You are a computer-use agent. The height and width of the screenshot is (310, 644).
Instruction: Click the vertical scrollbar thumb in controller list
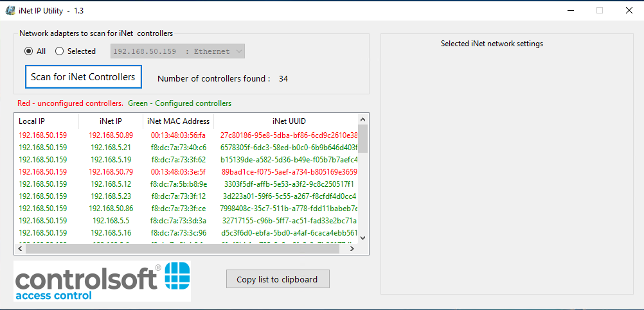pos(362,139)
